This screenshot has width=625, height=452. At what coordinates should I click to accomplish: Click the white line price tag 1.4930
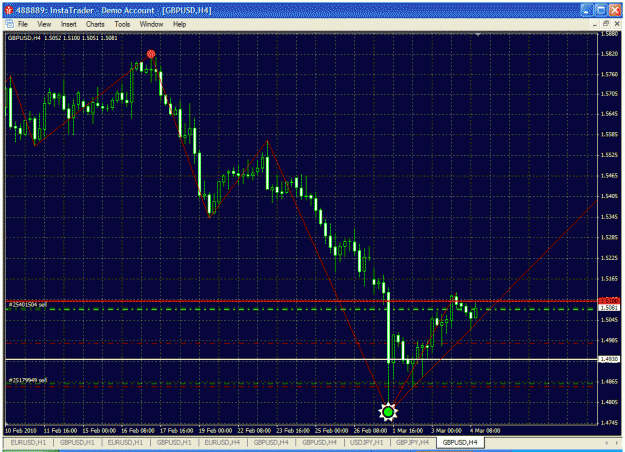pos(609,359)
